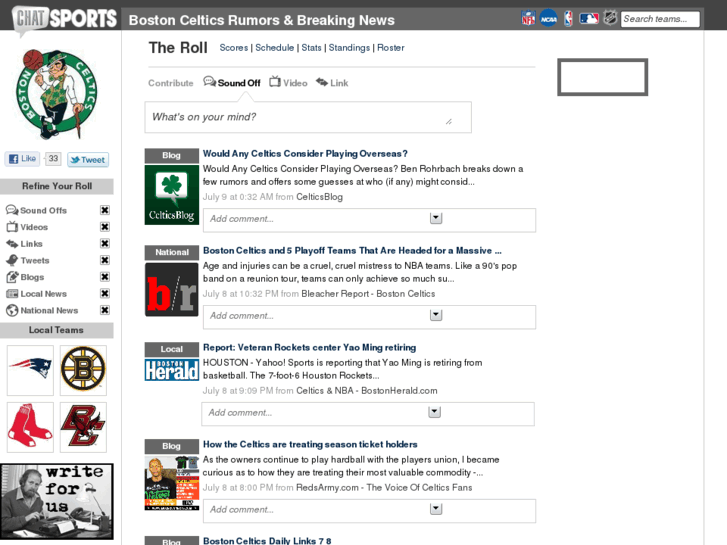The height and width of the screenshot is (545, 727).
Task: Remove National News filter with X box
Action: pos(105,310)
